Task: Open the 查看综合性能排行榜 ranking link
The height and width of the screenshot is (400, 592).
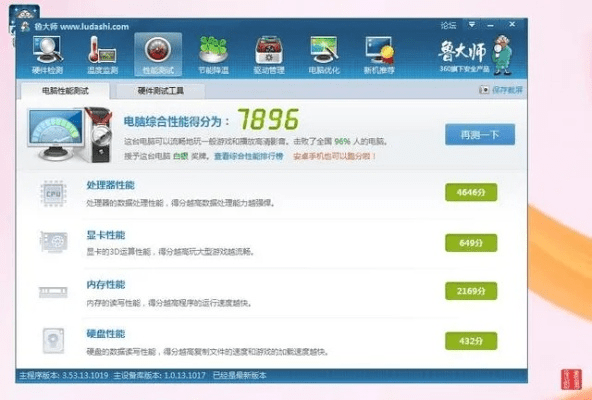Action: (249, 156)
